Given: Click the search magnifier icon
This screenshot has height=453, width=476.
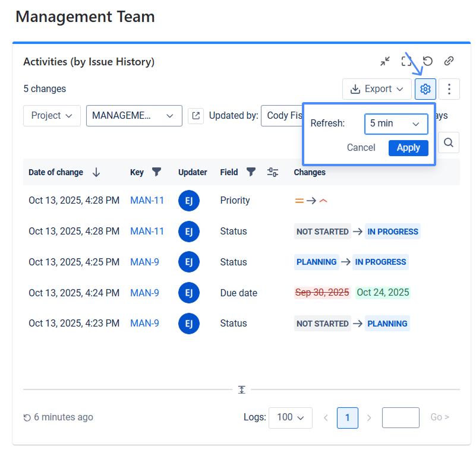Looking at the screenshot, I should (449, 142).
